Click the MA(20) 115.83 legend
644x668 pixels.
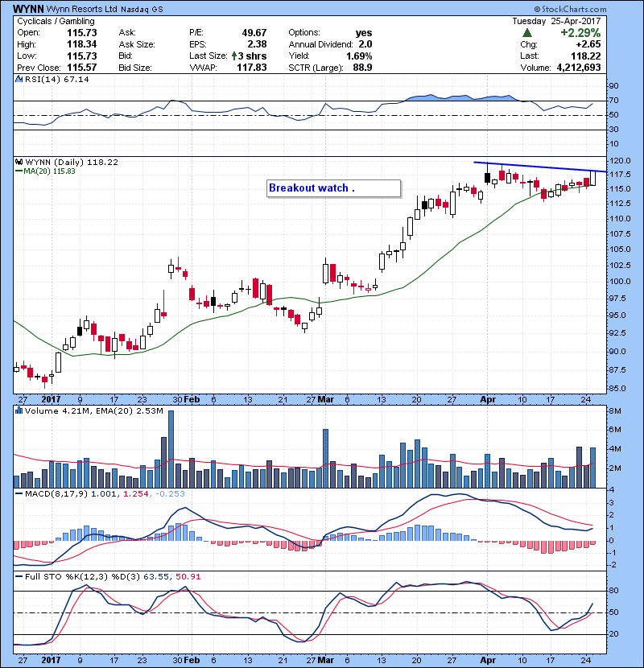pos(49,171)
